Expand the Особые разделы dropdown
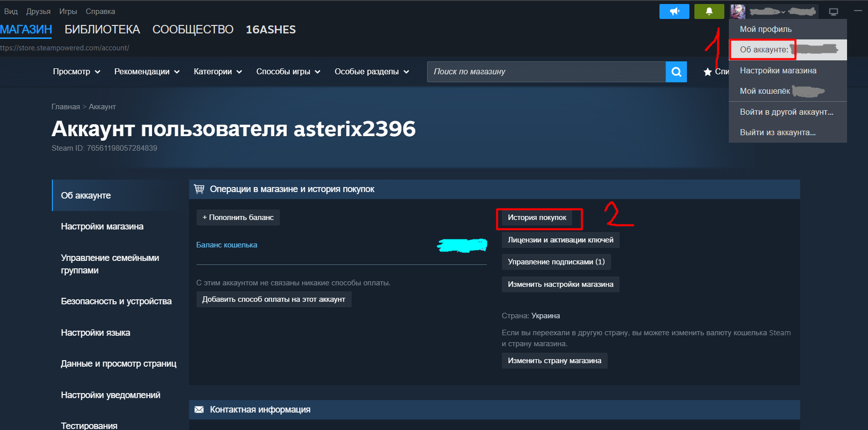 [372, 72]
